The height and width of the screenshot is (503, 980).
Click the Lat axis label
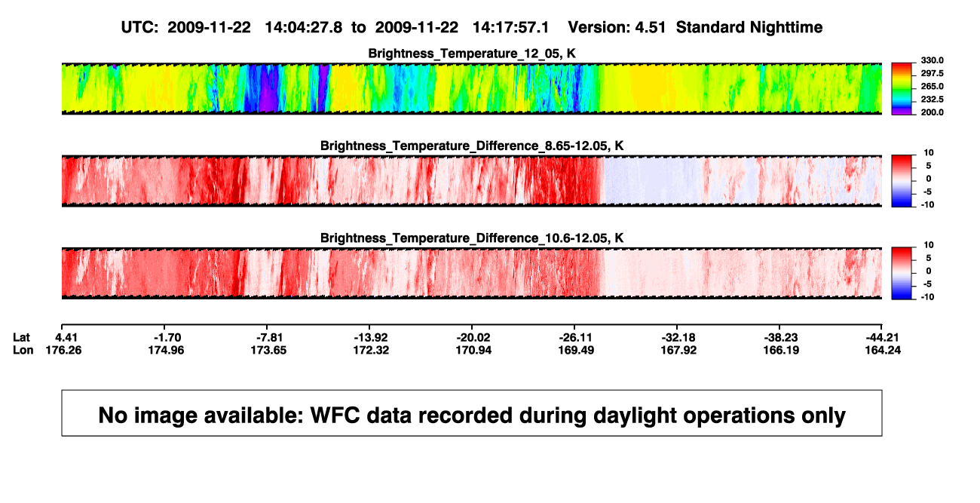coord(22,337)
